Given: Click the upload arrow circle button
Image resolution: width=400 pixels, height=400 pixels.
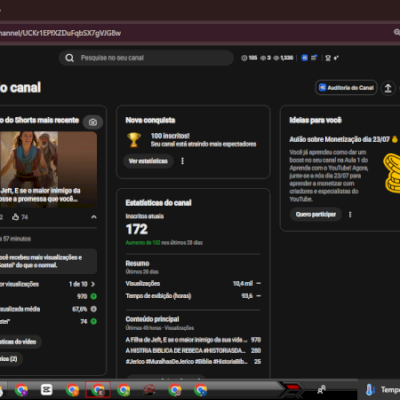Looking at the screenshot, I should click(x=388, y=88).
